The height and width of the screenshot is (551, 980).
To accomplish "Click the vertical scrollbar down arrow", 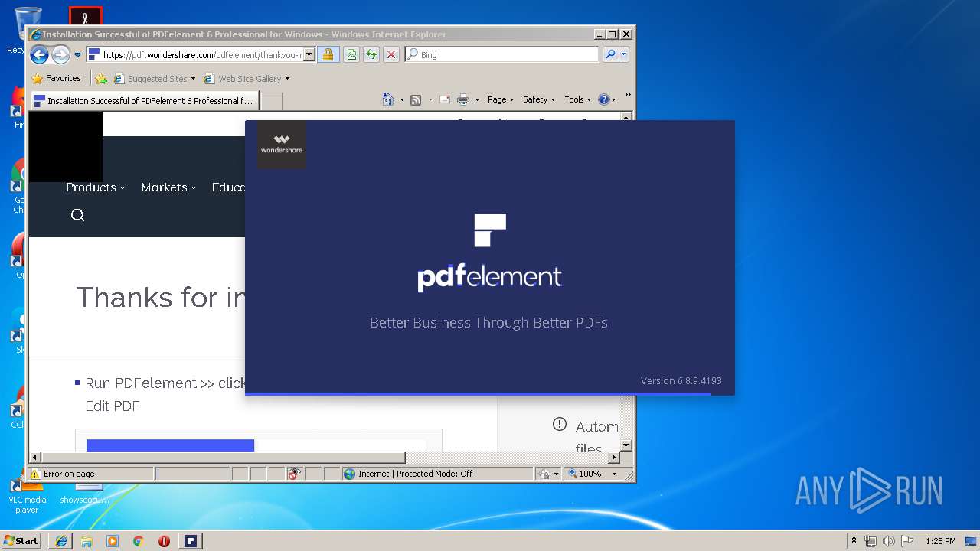I will [x=626, y=445].
